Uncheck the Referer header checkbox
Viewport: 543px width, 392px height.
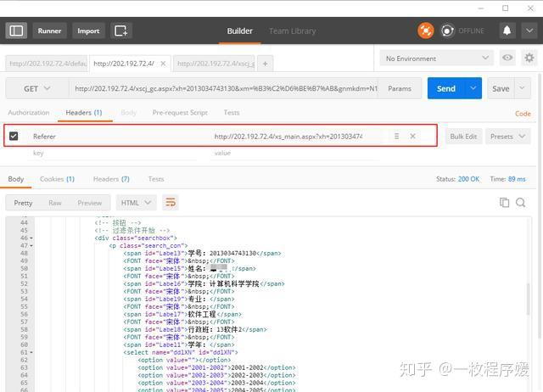pos(14,136)
